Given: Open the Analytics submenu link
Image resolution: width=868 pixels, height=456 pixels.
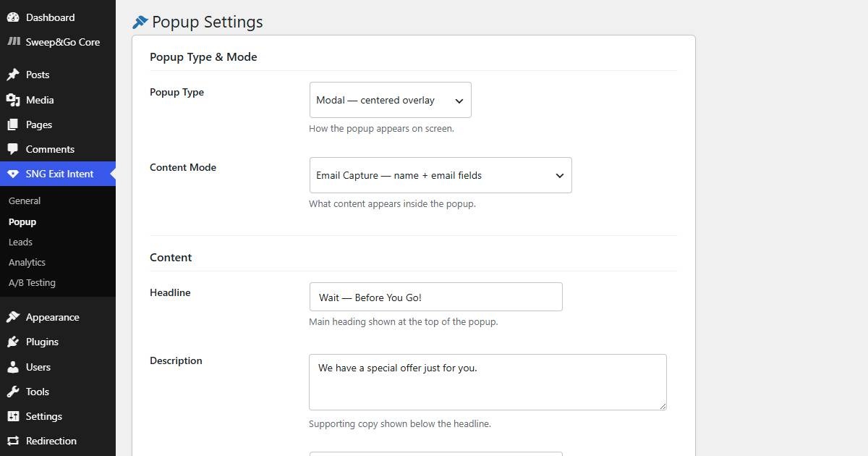Looking at the screenshot, I should click(x=27, y=263).
